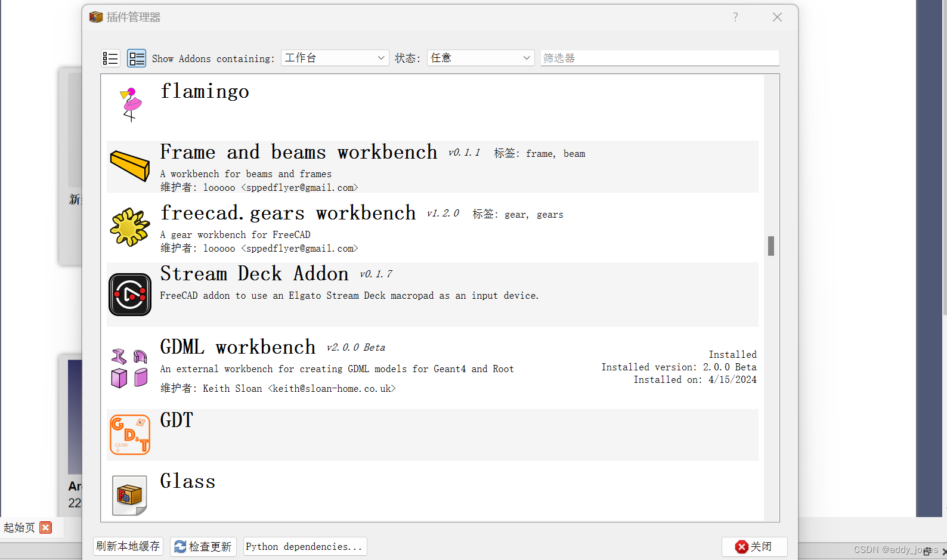Click the 关闭 close button

click(x=754, y=546)
